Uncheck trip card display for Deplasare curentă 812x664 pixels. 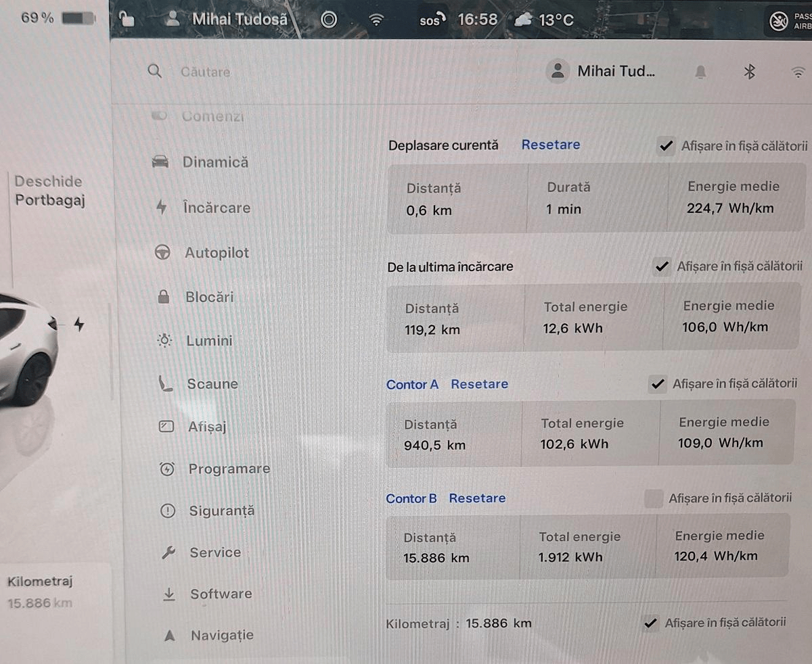click(667, 146)
